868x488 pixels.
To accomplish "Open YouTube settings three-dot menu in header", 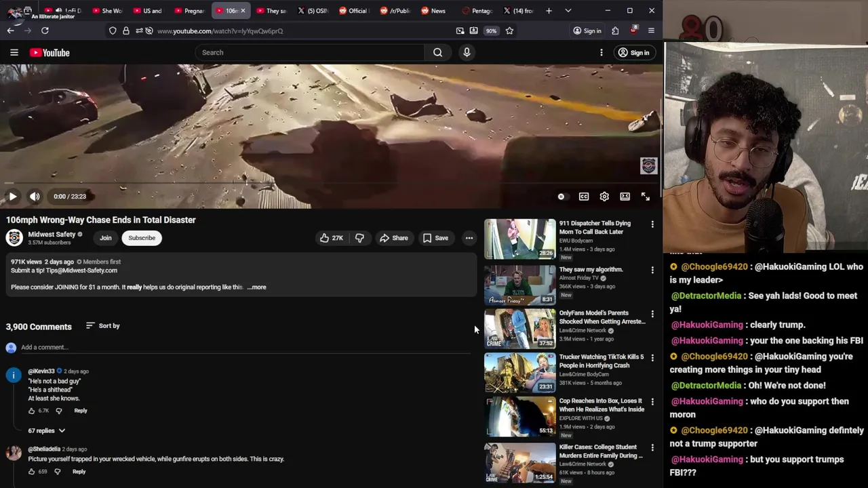I will [601, 52].
